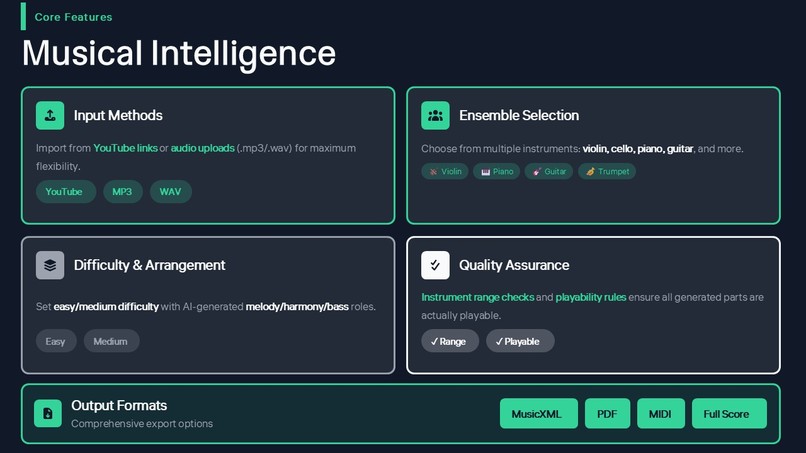
Task: Click the Difficulty & Arrangement card title
Action: pos(150,265)
